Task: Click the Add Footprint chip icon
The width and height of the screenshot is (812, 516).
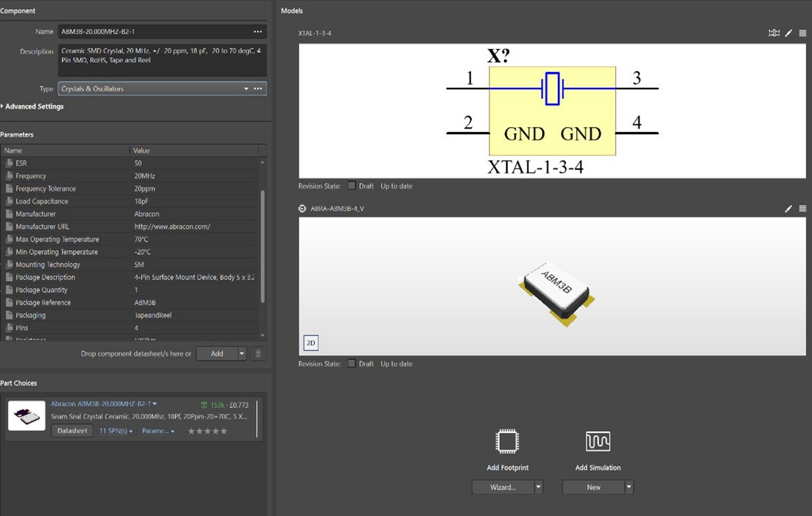Action: pyautogui.click(x=507, y=441)
